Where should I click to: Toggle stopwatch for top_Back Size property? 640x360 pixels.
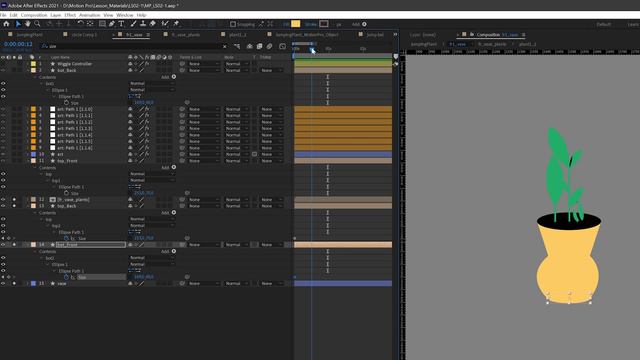tap(66, 238)
